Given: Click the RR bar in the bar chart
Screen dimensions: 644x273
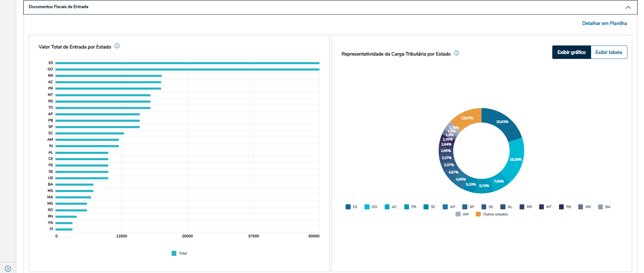Looking at the screenshot, I should (x=108, y=76).
